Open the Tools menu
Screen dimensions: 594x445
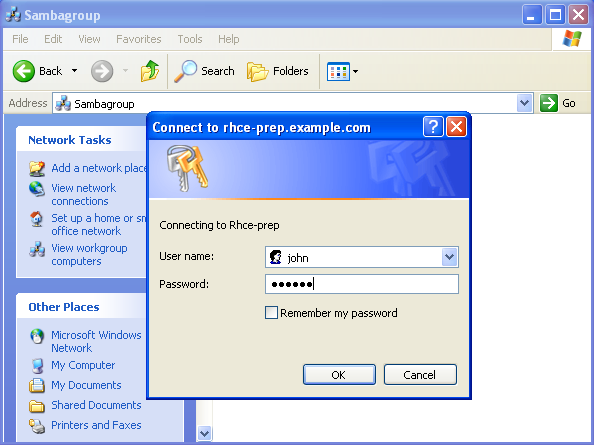point(190,39)
